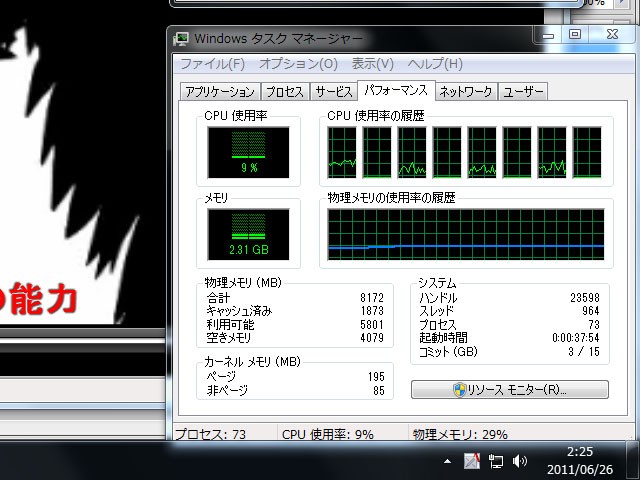Open the volume speaker tray icon

[x=520, y=461]
